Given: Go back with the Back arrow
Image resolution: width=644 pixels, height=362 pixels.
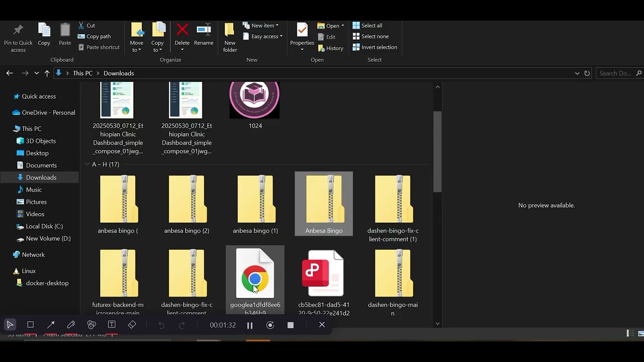Looking at the screenshot, I should tap(10, 73).
